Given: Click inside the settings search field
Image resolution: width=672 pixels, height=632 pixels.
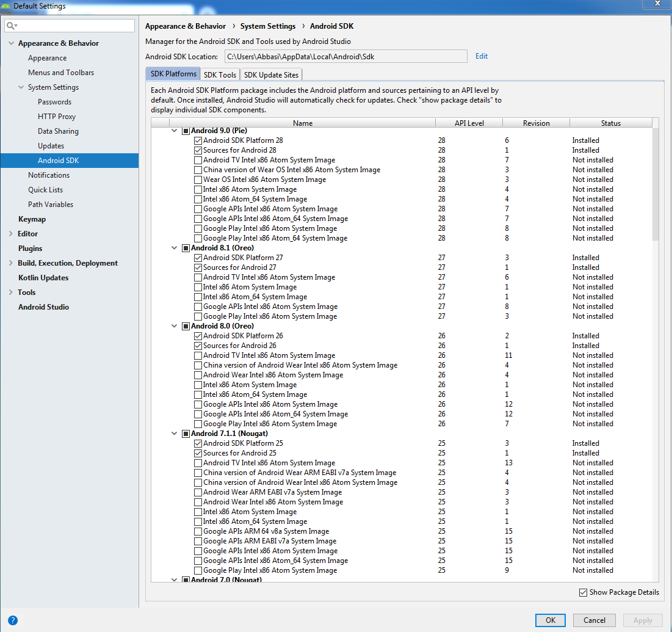Looking at the screenshot, I should 70,26.
